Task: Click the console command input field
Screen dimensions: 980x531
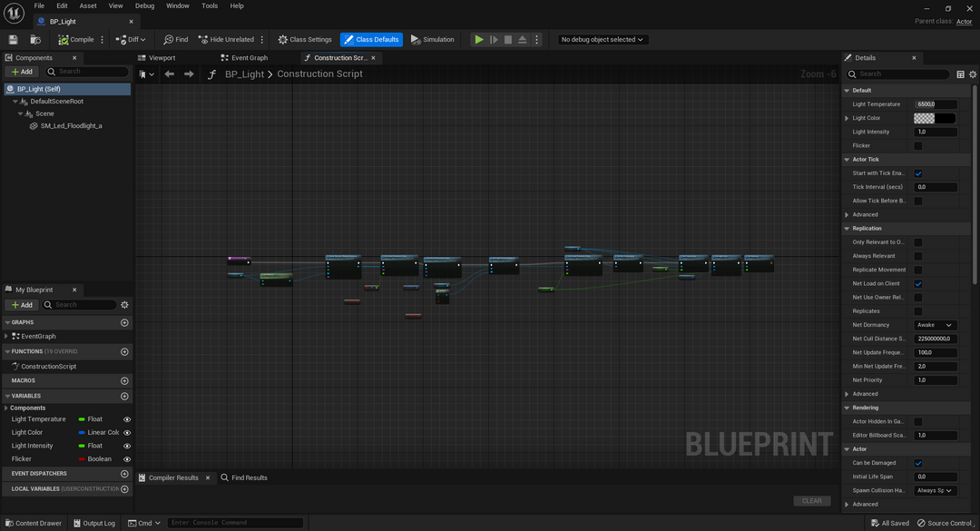Action: (227, 522)
